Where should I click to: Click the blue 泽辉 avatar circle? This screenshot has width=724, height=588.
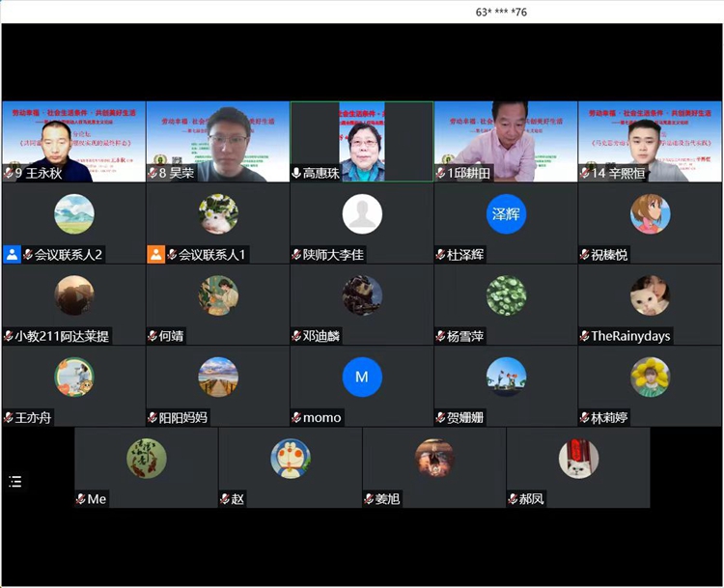(506, 214)
